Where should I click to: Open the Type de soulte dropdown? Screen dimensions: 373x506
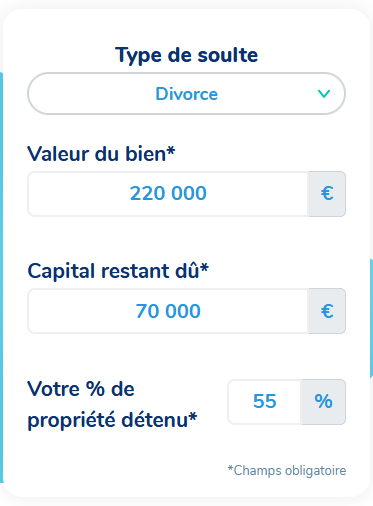pos(186,94)
